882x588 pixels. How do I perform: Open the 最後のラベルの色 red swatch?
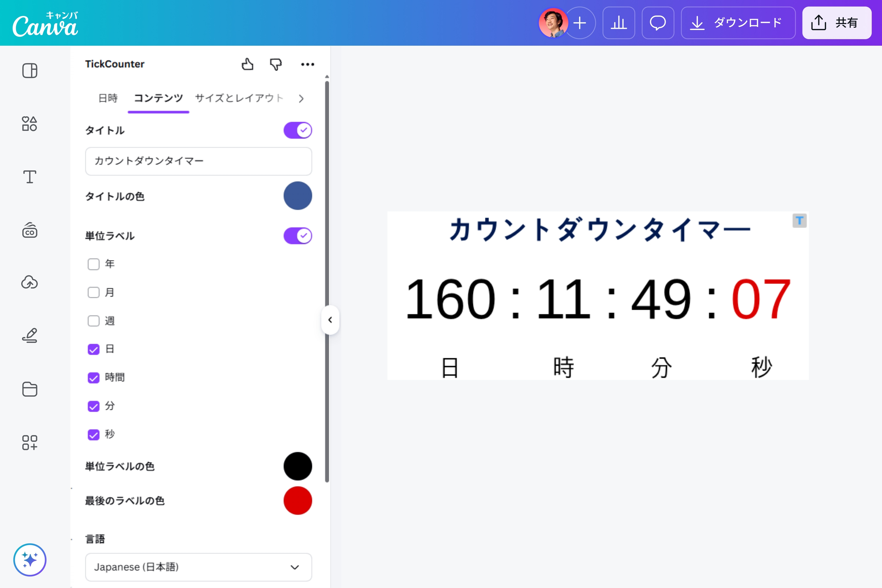298,501
